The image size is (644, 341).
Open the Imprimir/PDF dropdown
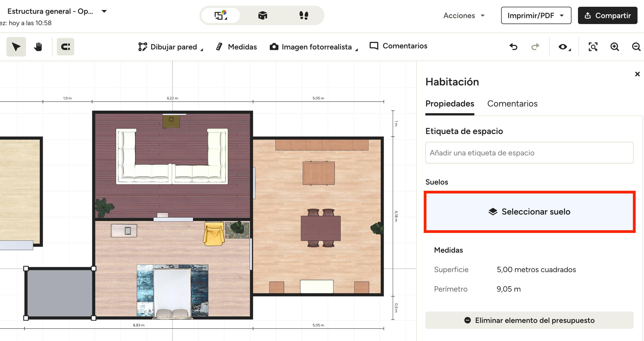pos(536,16)
